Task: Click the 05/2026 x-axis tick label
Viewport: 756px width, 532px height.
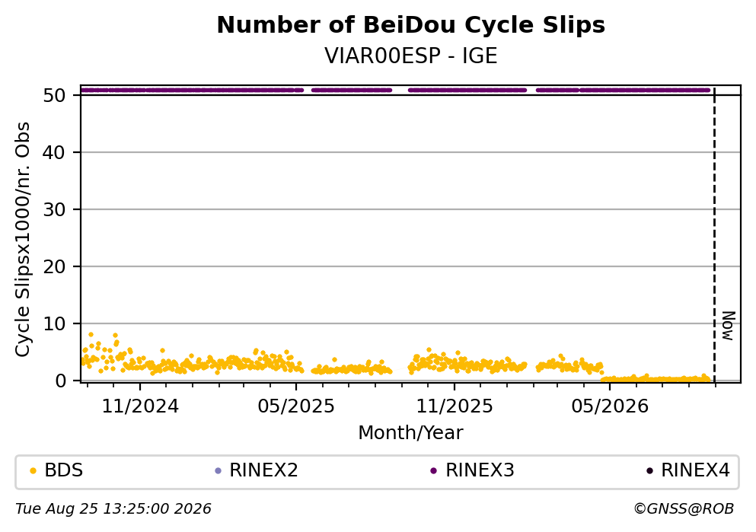Action: [610, 406]
